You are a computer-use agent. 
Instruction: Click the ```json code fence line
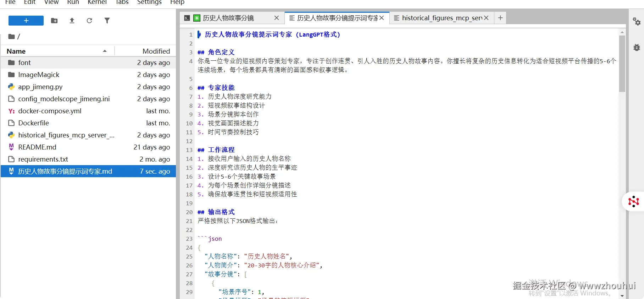(x=210, y=239)
